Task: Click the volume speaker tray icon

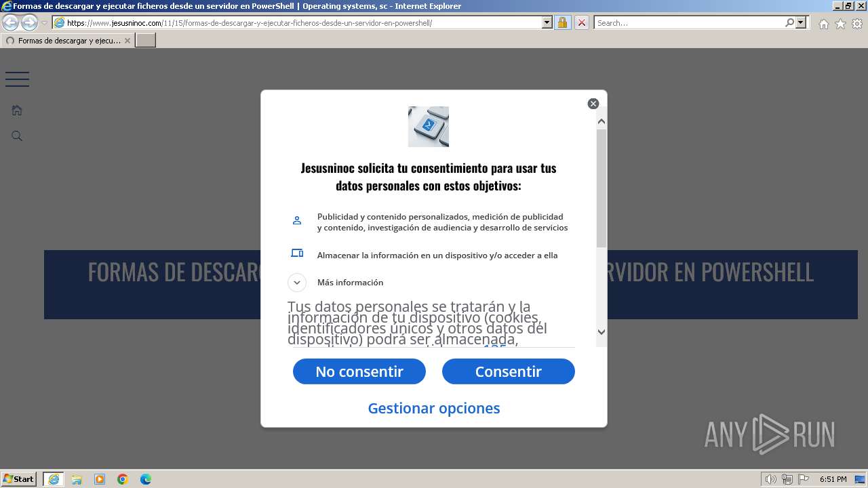Action: pyautogui.click(x=771, y=479)
